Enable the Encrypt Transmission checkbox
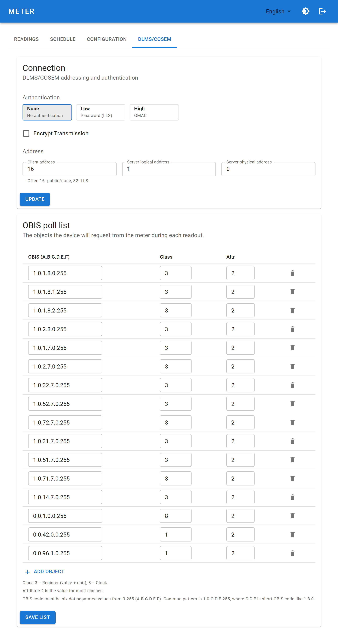338x644 pixels. 26,134
